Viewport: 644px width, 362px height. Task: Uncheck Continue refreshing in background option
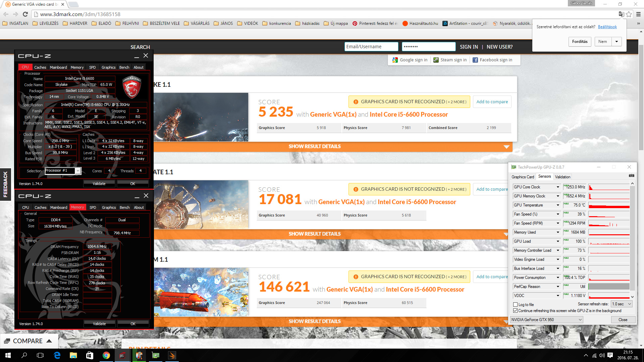515,311
